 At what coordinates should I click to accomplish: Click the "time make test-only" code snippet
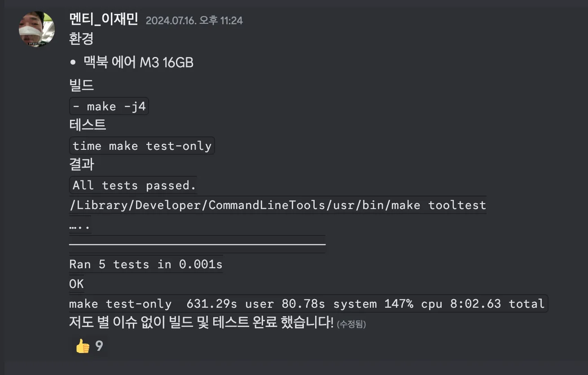point(142,146)
